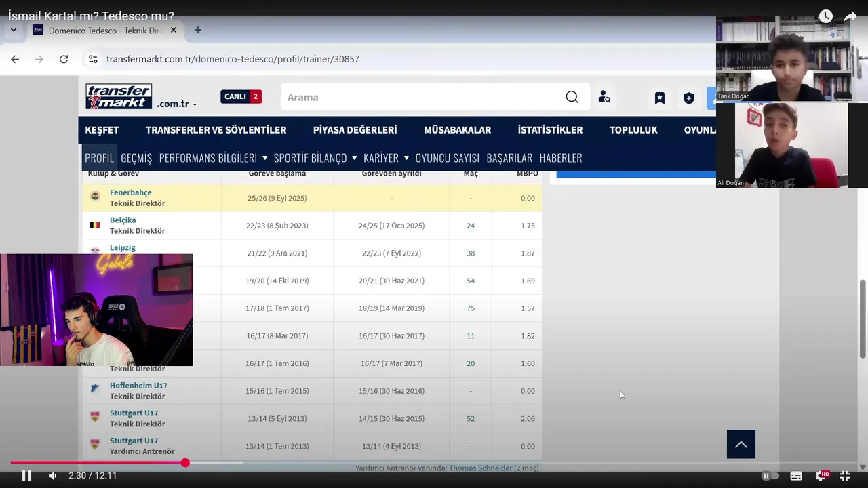Open the bookmark star watchlist icon
The height and width of the screenshot is (488, 868).
660,98
